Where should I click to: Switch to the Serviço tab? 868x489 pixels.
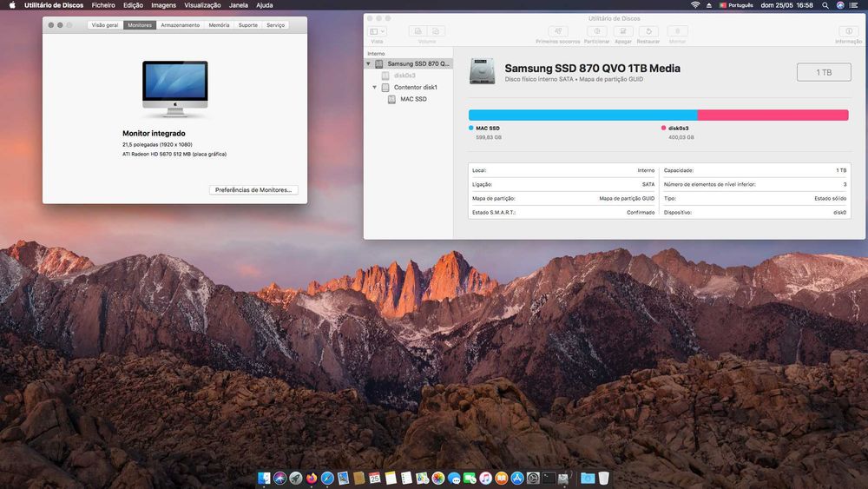[276, 25]
